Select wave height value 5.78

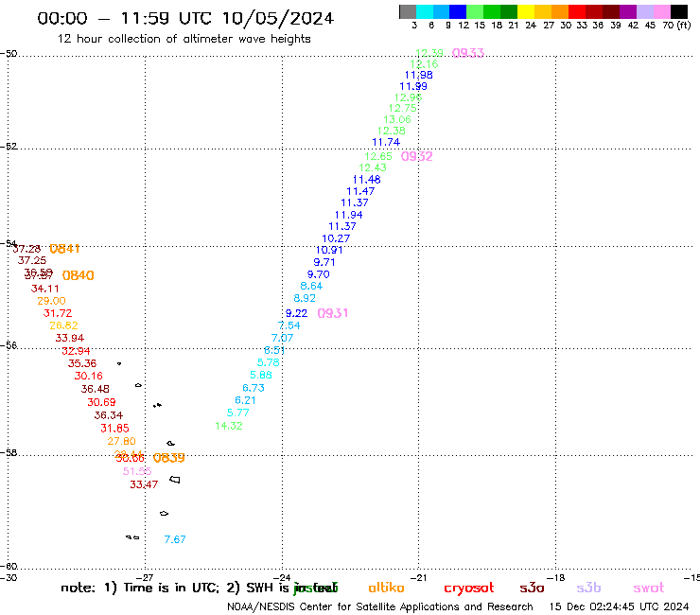(x=269, y=362)
